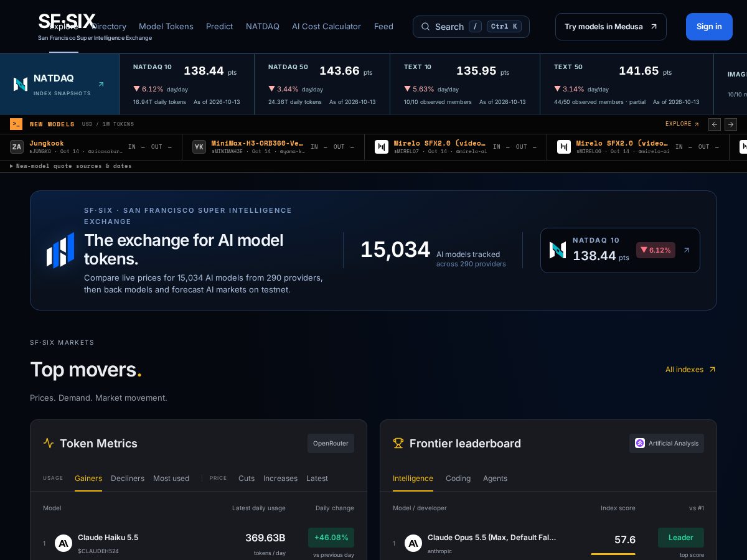This screenshot has height=560, width=747.
Task: Select the Gainers tab
Action: click(88, 478)
